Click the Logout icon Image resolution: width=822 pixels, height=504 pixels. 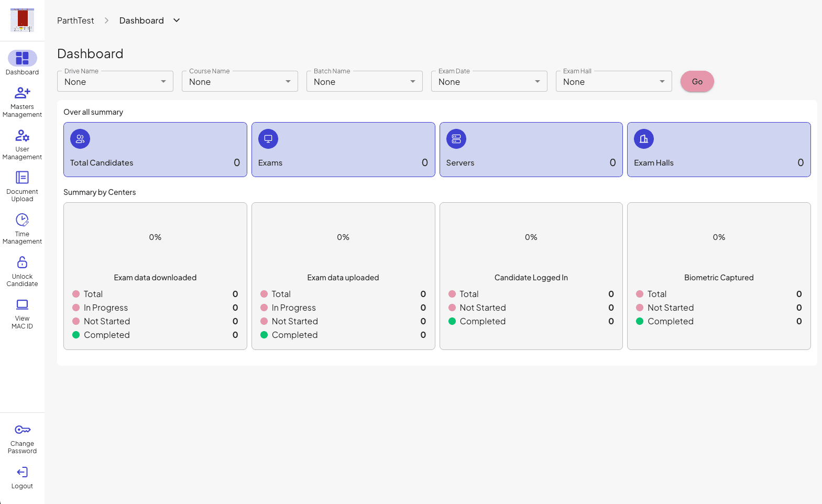(22, 473)
